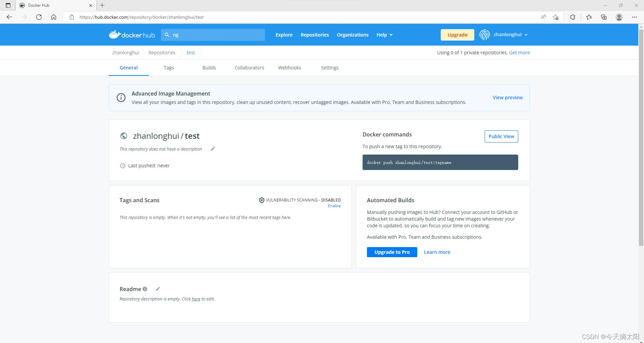
Task: Open browser profile avatar icon
Action: point(619,17)
